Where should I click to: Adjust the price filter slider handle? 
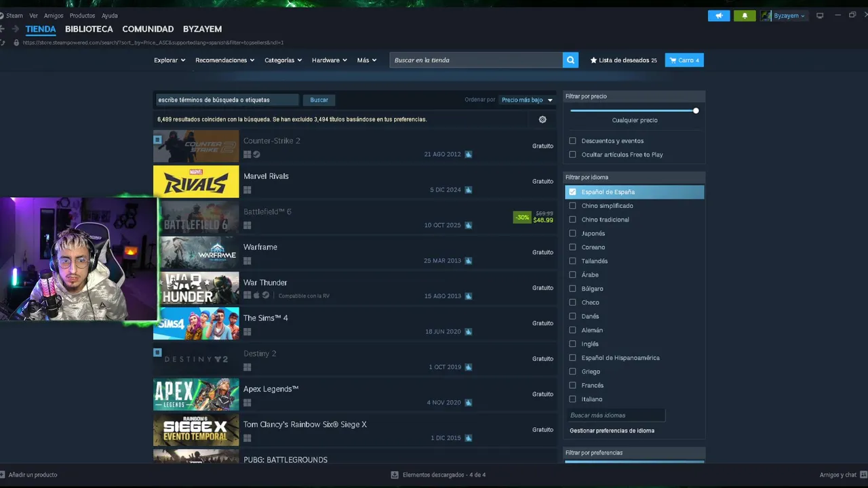coord(696,110)
